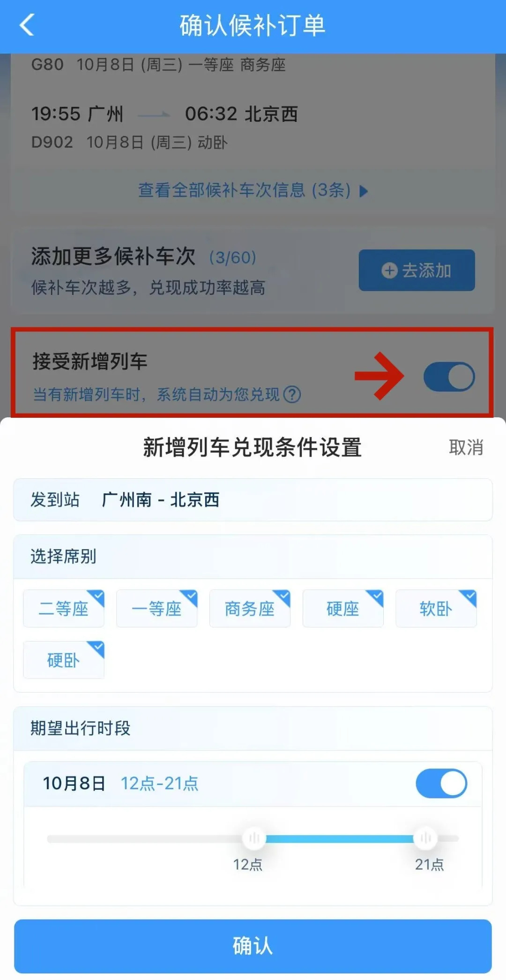Click the 去添加 button
This screenshot has height=980, width=506.
pyautogui.click(x=417, y=271)
